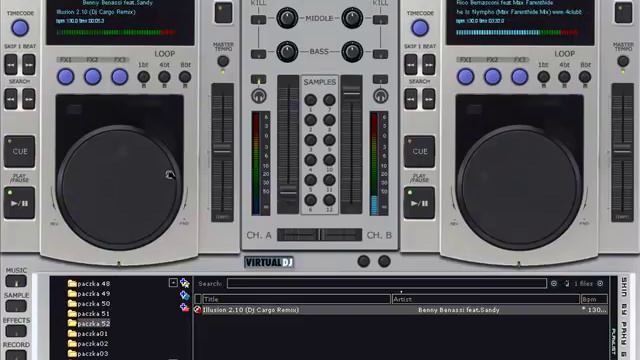Kill the MIDDLE band on channel A
Viewport: 640px width, 360px height.
258,19
